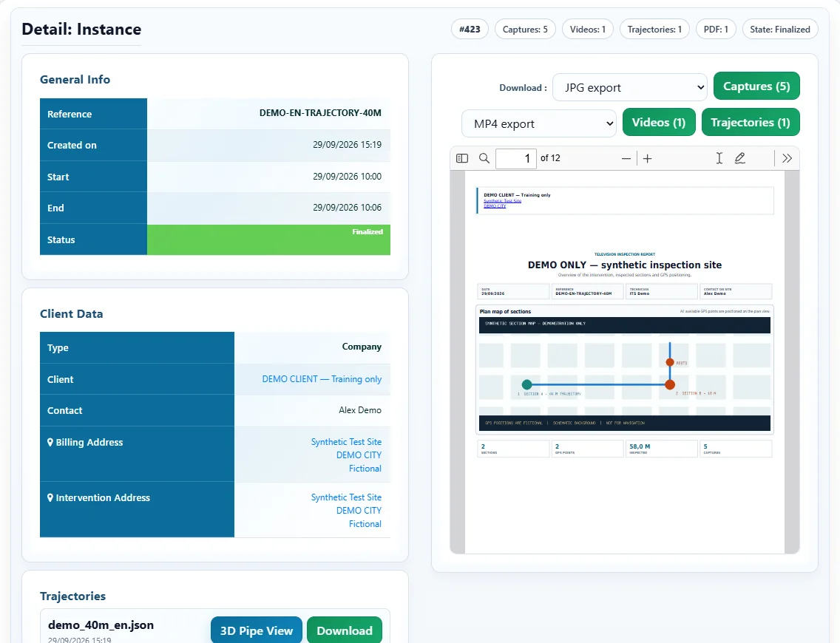Click the Videos (1) button
840x643 pixels.
tap(659, 123)
